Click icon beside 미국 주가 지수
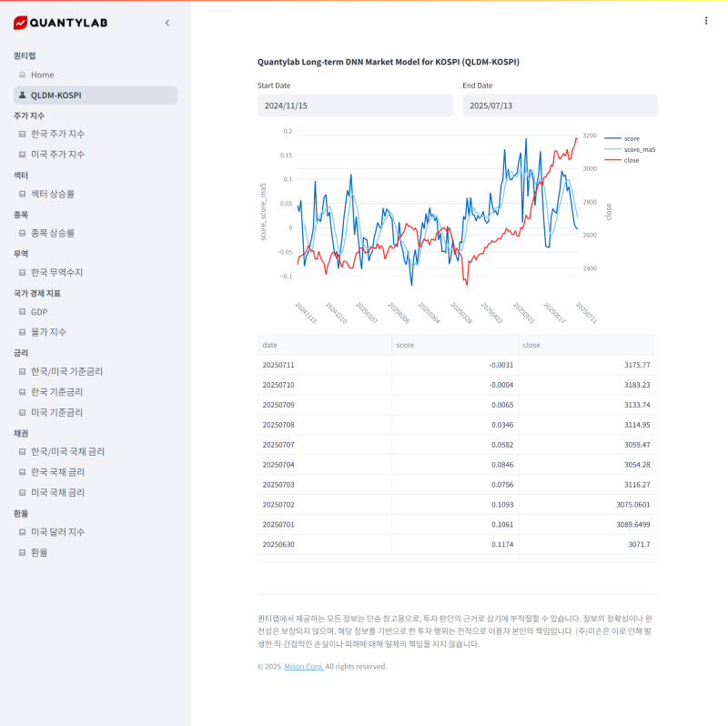The height and width of the screenshot is (726, 728). point(22,155)
